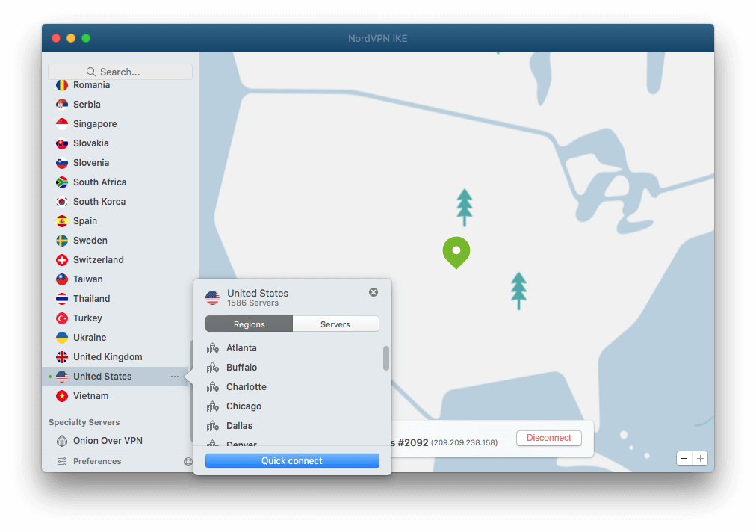Click the South Africa flag icon
This screenshot has width=756, height=532.
tap(62, 182)
